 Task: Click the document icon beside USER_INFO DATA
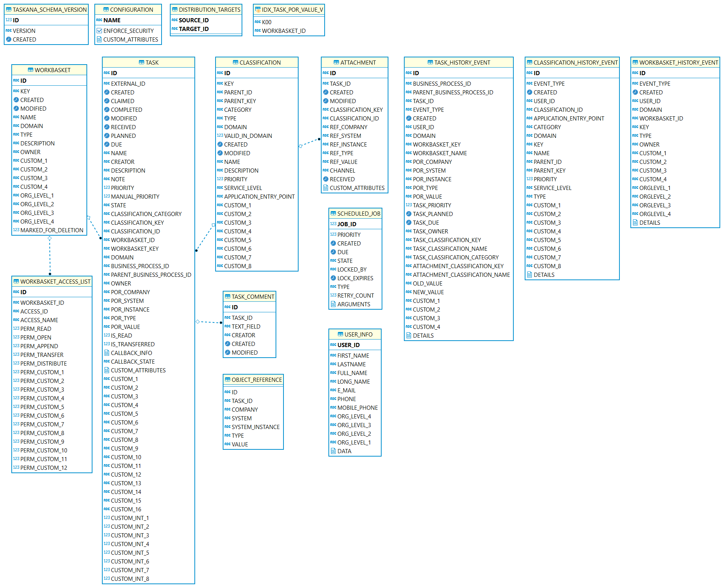[x=333, y=451]
